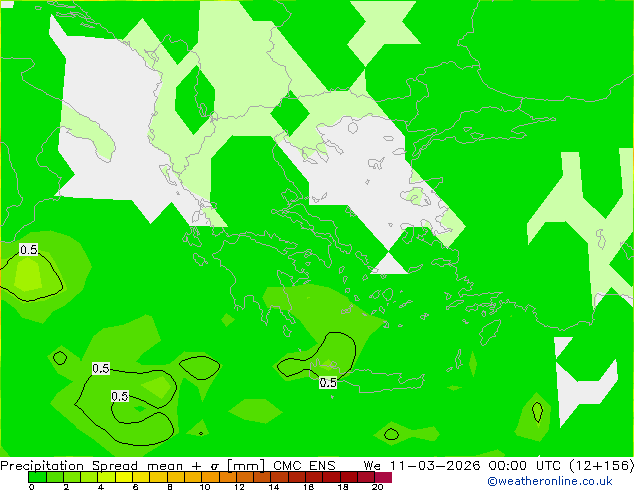
Task: Click the '(12+156)' forecast offset text
Action: coord(601,466)
